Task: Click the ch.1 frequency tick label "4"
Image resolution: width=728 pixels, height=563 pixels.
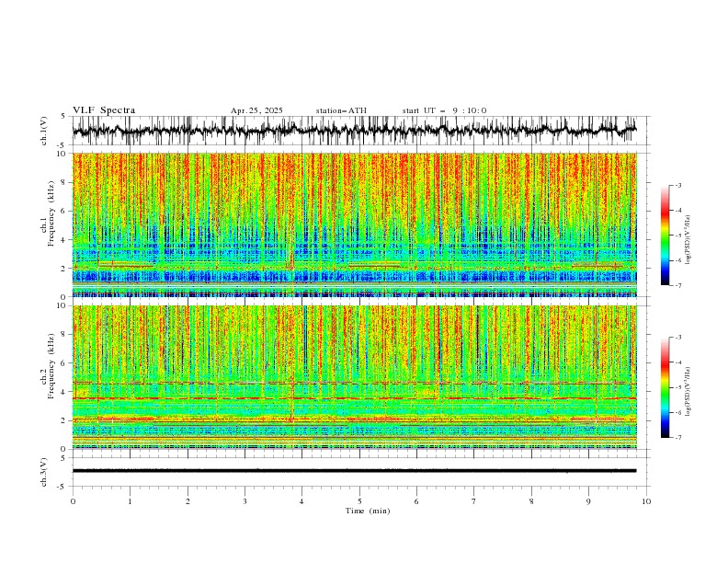Action: pyautogui.click(x=64, y=240)
